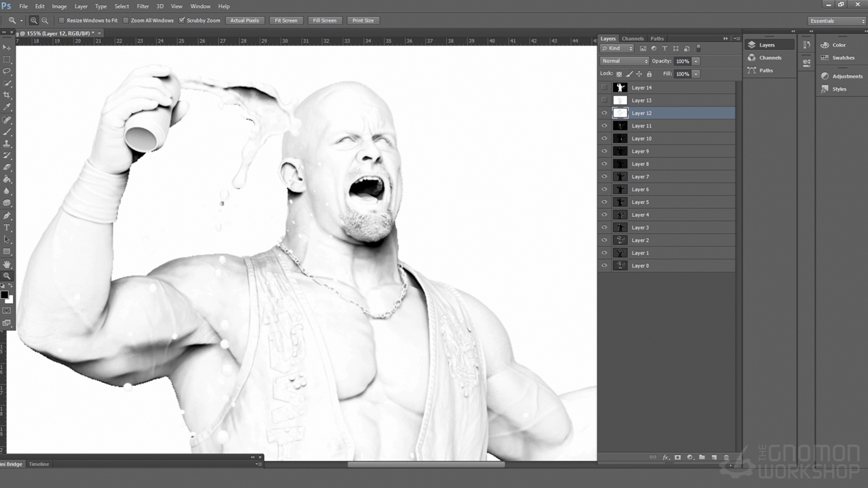Click the lock all padlock icon

click(649, 74)
